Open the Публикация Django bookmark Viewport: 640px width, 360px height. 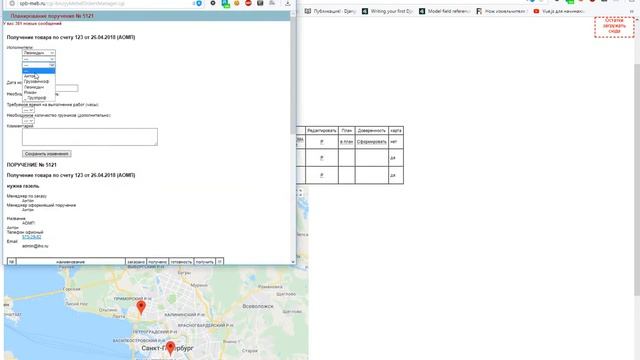[331, 11]
